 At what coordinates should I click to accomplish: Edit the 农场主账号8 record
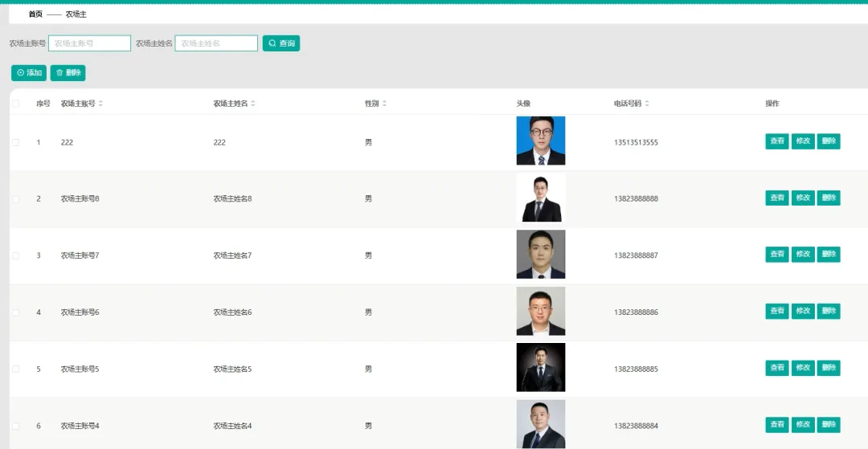click(803, 198)
